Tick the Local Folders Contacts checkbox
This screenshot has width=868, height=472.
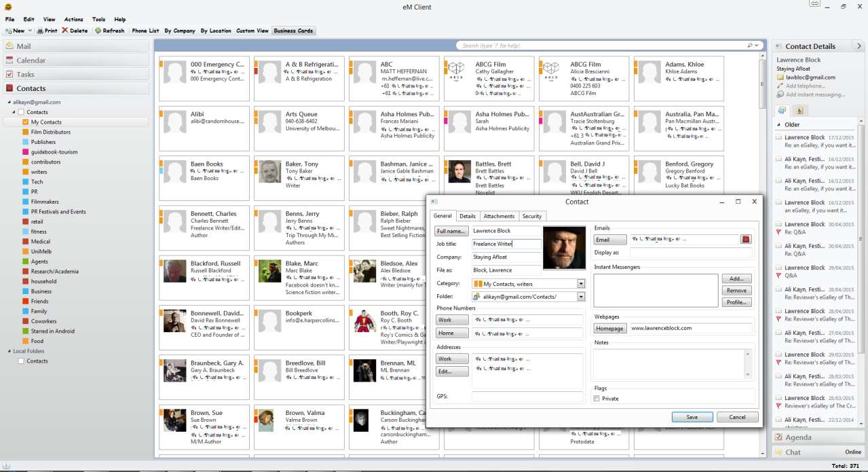(21, 361)
